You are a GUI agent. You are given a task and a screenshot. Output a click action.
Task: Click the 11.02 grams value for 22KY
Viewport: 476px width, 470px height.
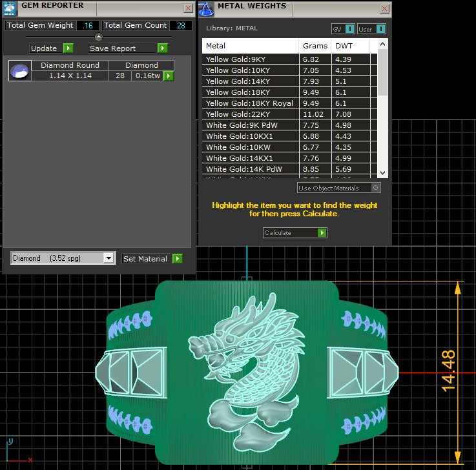(313, 114)
